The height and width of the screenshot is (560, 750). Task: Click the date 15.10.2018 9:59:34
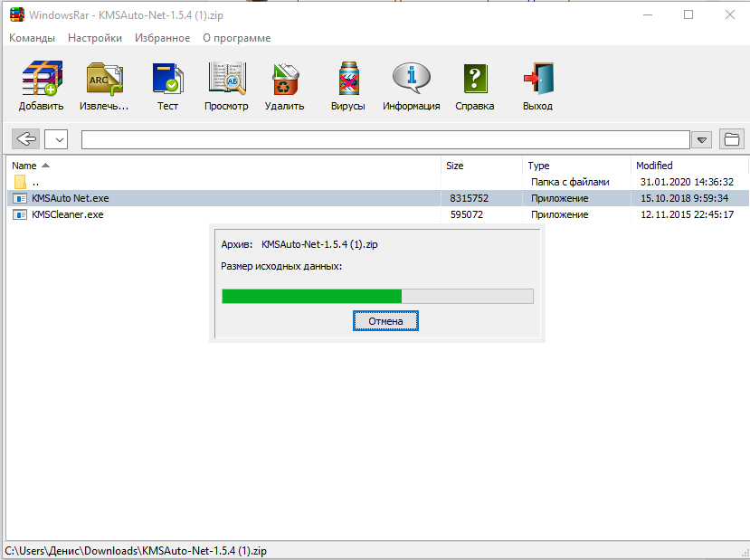685,198
